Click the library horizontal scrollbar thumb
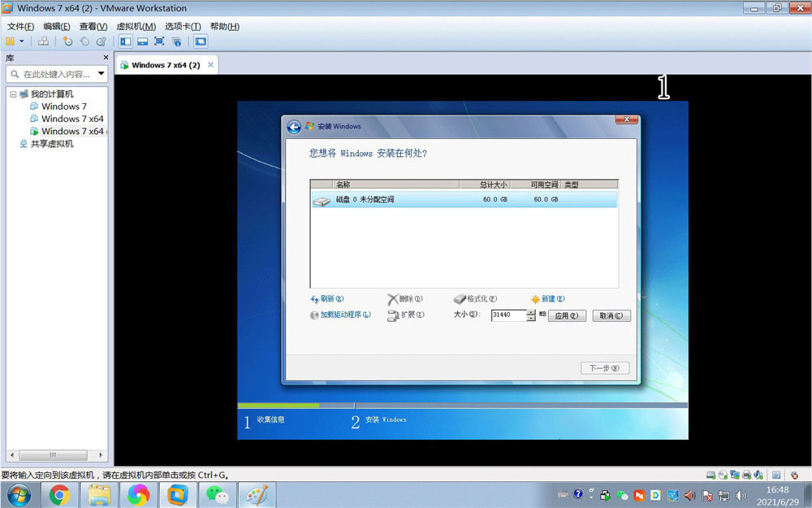Image resolution: width=812 pixels, height=508 pixels. [53, 455]
